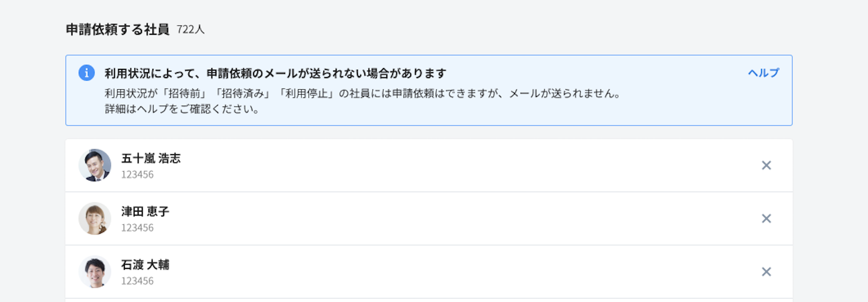The image size is (868, 302).
Task: Click 五十嵐 浩志's profile photo
Action: 95,165
